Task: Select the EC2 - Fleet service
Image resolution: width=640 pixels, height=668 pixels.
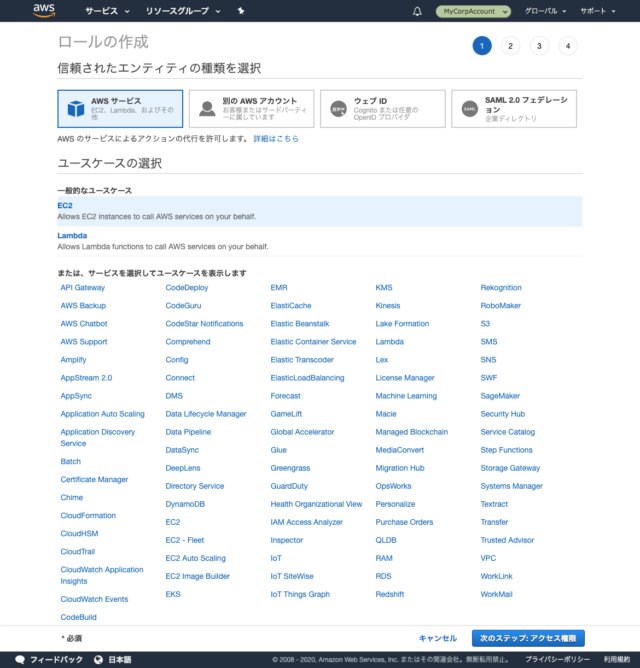Action: [185, 540]
